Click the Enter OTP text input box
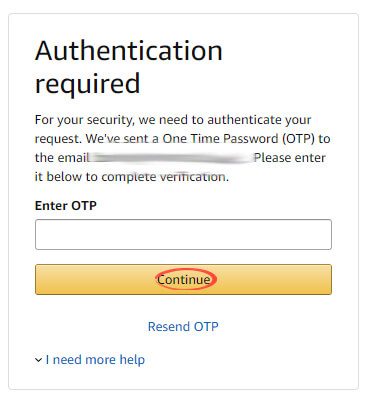Viewport: 372px width, 408px height. (183, 234)
